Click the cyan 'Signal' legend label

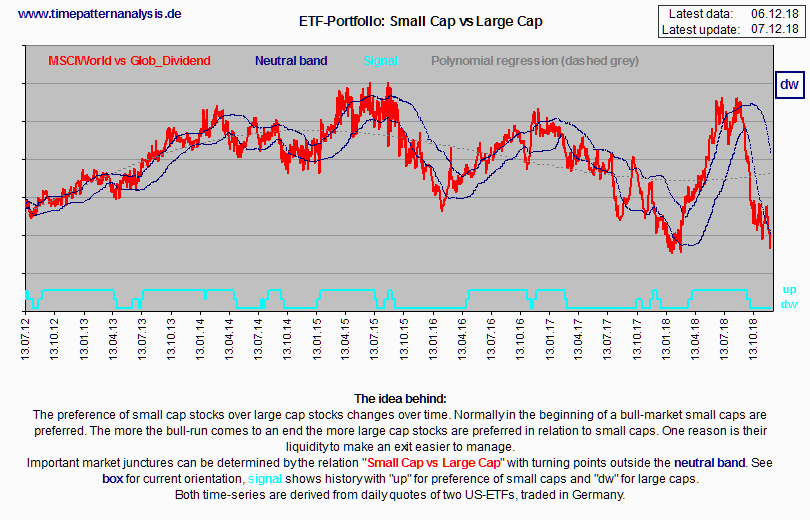380,61
